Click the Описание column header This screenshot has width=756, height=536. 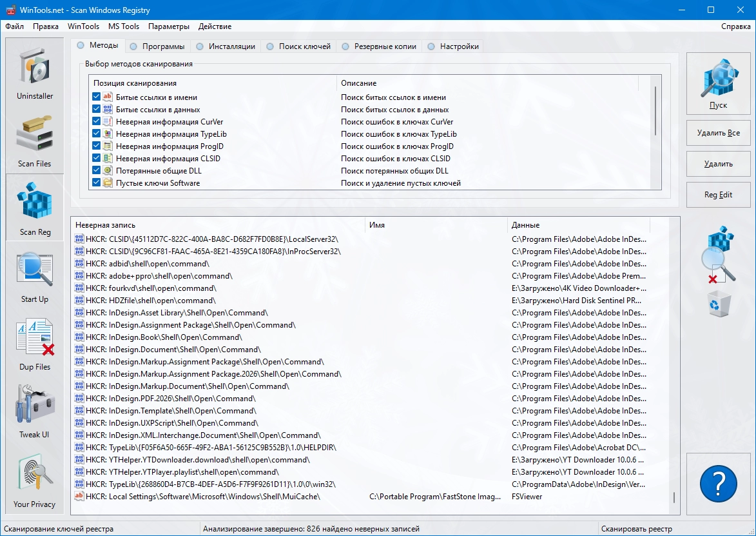487,83
